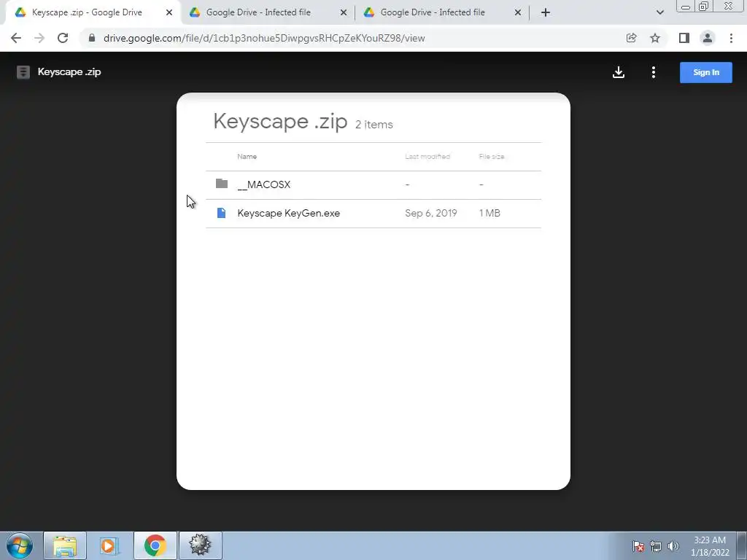Viewport: 747px width, 560px height.
Task: Open Windows Explorer from the taskbar
Action: coord(65,545)
